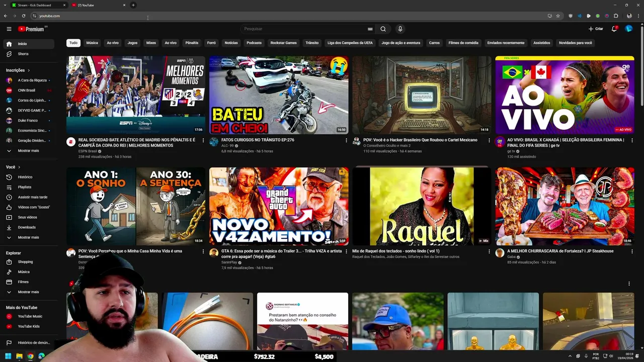Open a new browser tab

click(x=133, y=5)
